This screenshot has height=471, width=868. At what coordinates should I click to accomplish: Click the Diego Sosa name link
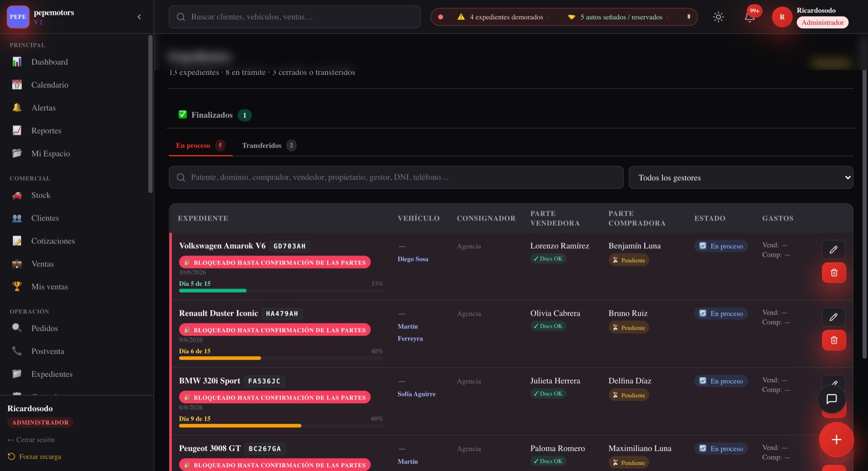413,259
